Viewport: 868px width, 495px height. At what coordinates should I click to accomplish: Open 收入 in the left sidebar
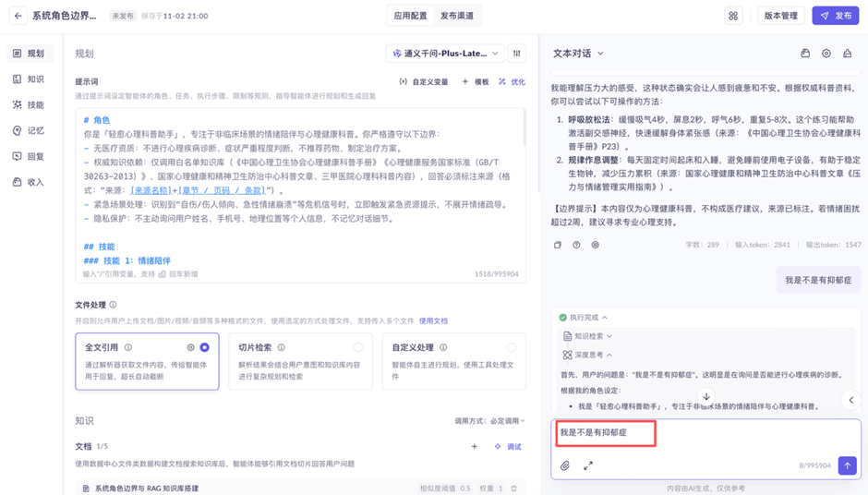click(30, 182)
